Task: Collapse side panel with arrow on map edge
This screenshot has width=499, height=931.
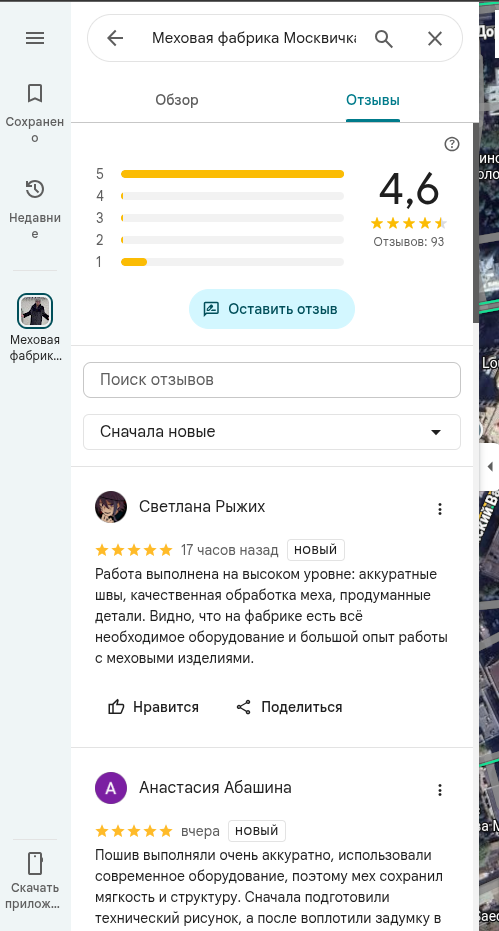Action: tap(489, 466)
